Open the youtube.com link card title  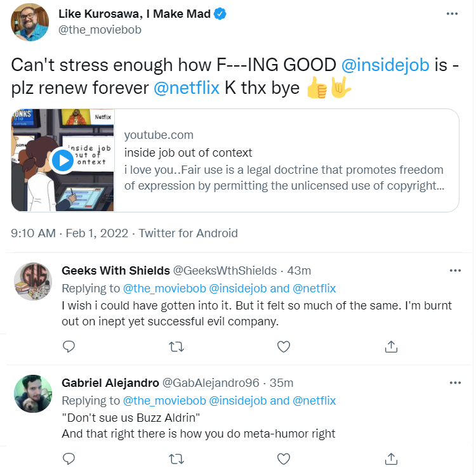(189, 153)
